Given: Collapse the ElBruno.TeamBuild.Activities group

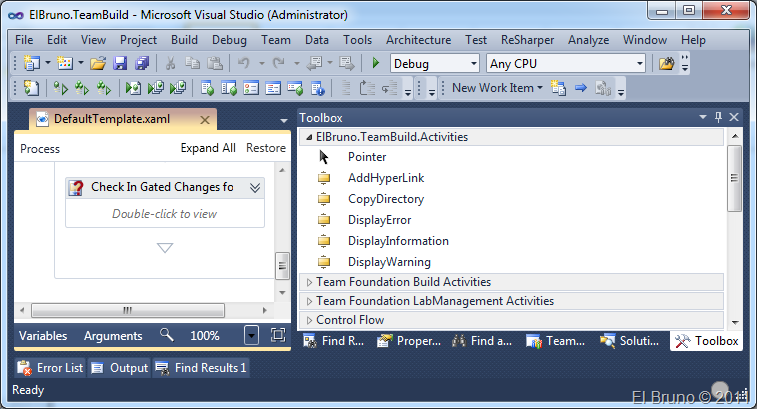Looking at the screenshot, I should [x=309, y=137].
